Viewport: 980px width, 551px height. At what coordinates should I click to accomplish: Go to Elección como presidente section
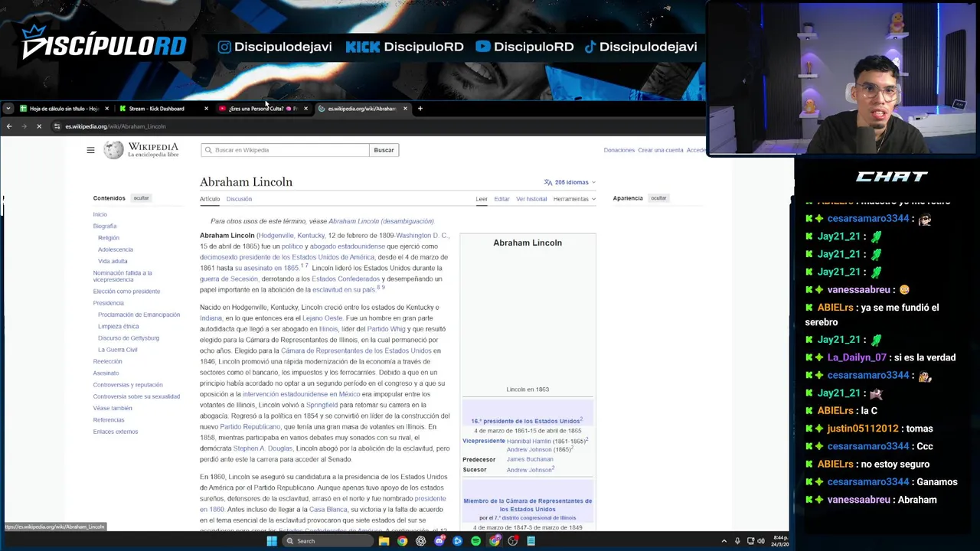(126, 292)
